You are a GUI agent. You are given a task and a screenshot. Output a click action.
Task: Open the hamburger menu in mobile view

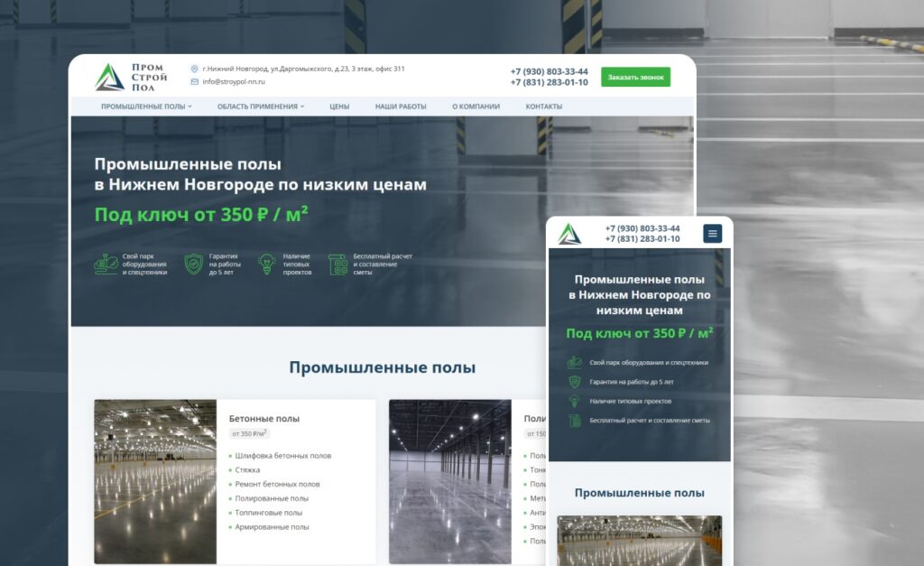click(x=713, y=234)
